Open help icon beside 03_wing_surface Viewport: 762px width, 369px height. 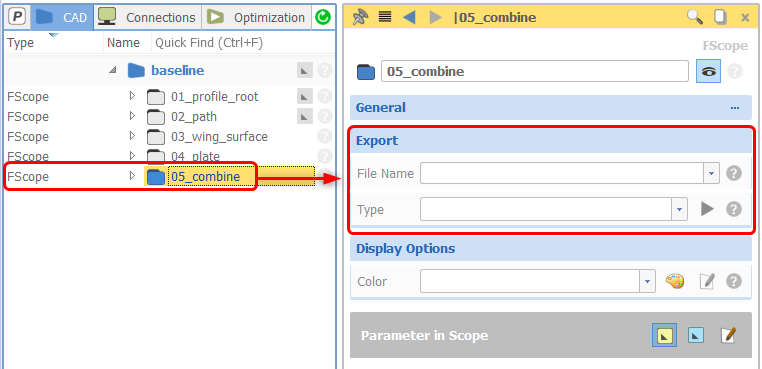tap(325, 136)
